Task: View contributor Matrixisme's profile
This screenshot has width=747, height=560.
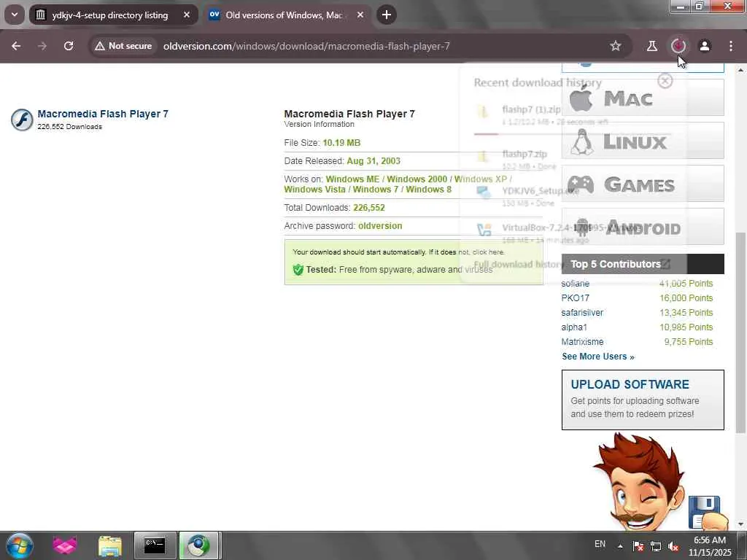Action: point(582,342)
